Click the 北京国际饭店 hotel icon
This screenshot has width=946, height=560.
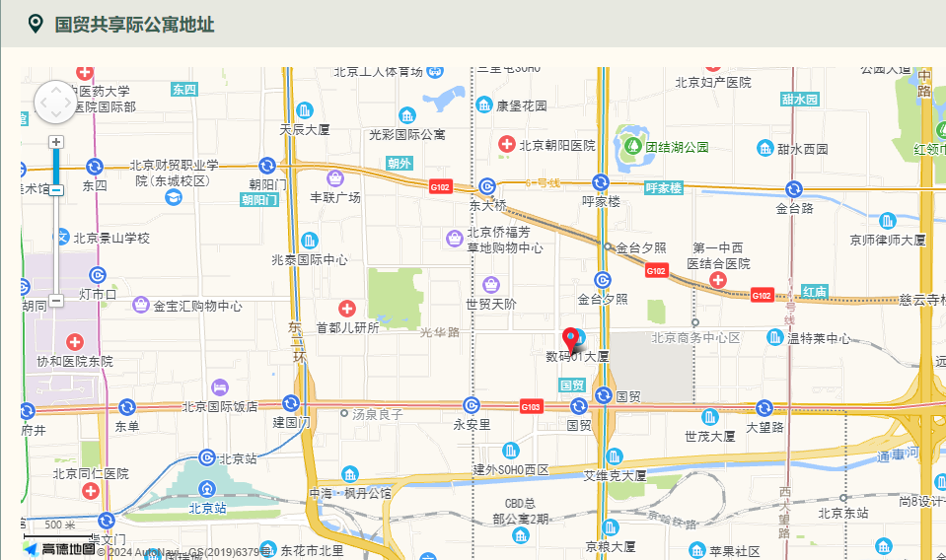(220, 387)
